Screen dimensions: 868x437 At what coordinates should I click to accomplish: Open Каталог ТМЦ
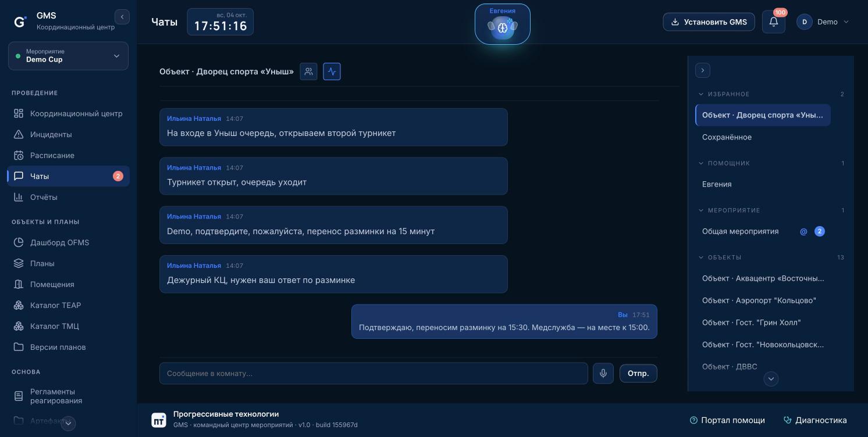[69, 326]
